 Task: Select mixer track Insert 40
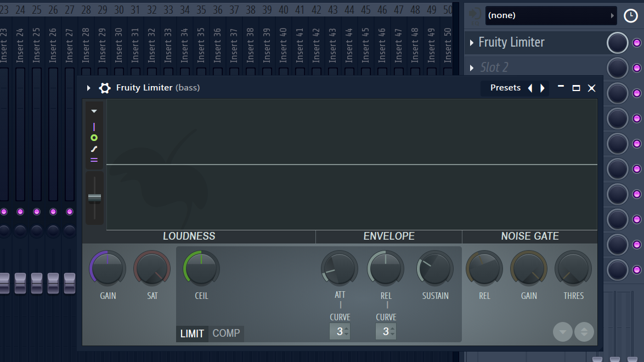[x=283, y=45]
